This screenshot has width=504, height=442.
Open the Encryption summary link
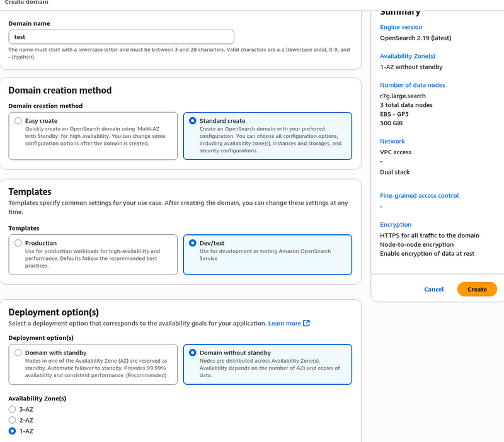[395, 225]
